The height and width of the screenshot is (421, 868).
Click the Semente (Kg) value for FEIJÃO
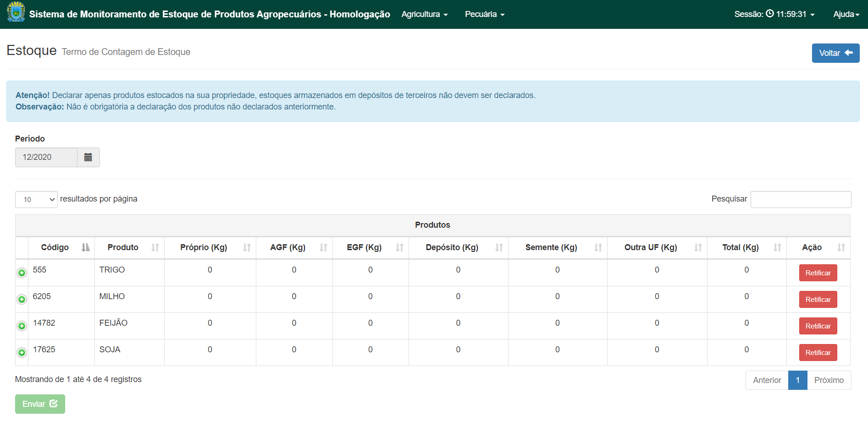558,323
